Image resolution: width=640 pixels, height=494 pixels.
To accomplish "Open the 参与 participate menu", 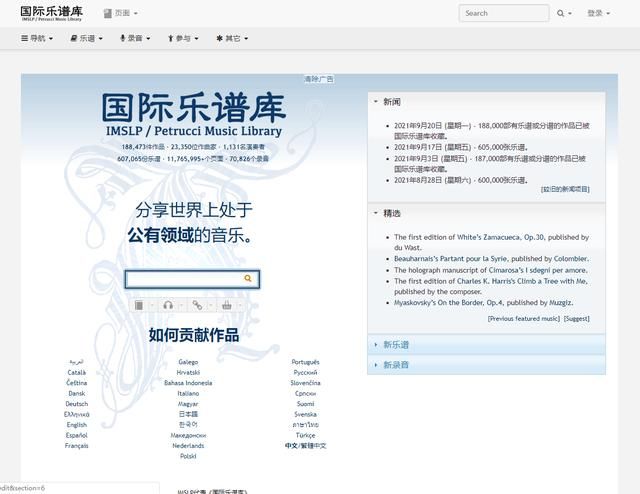I will 183,38.
